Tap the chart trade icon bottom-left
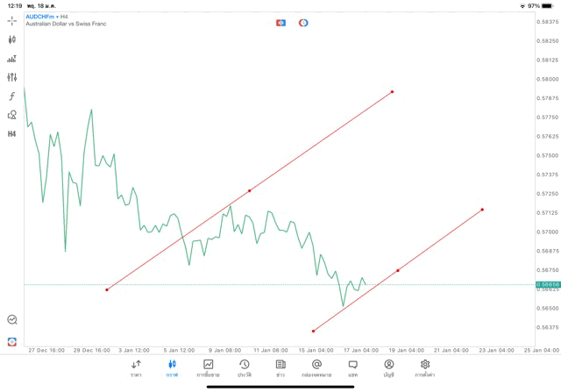 pos(12,320)
